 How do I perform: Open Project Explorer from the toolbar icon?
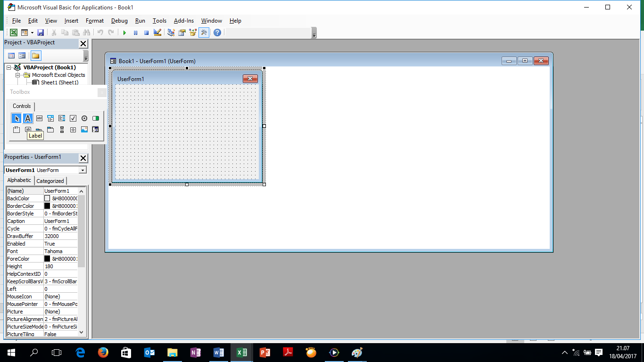point(171,33)
